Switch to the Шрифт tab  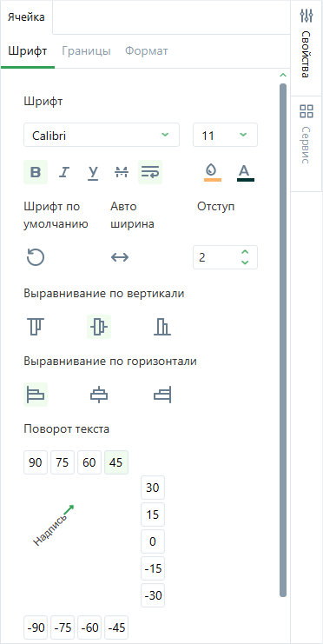pos(28,51)
